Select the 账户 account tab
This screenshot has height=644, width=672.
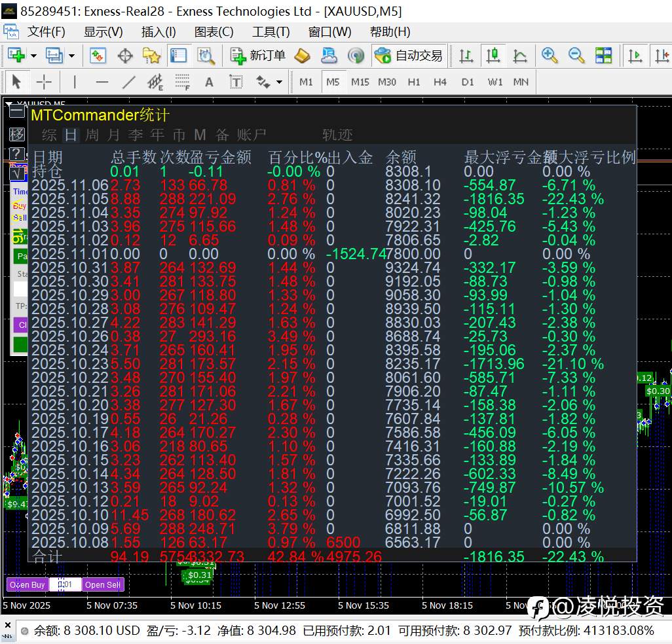(x=252, y=135)
